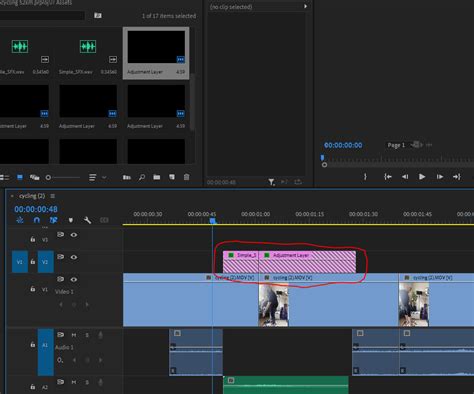The image size is (474, 394).
Task: Toggle nest-or-individual-clips sequence insert button
Action: pos(20,220)
